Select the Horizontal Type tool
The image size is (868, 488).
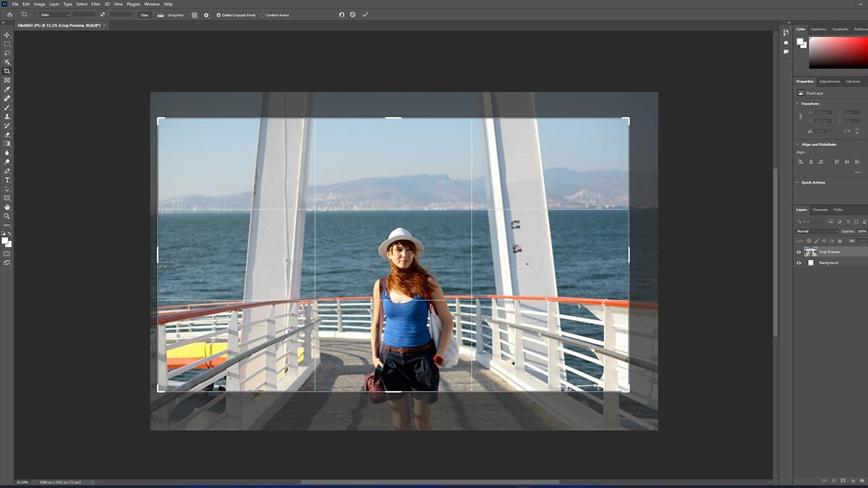7,179
